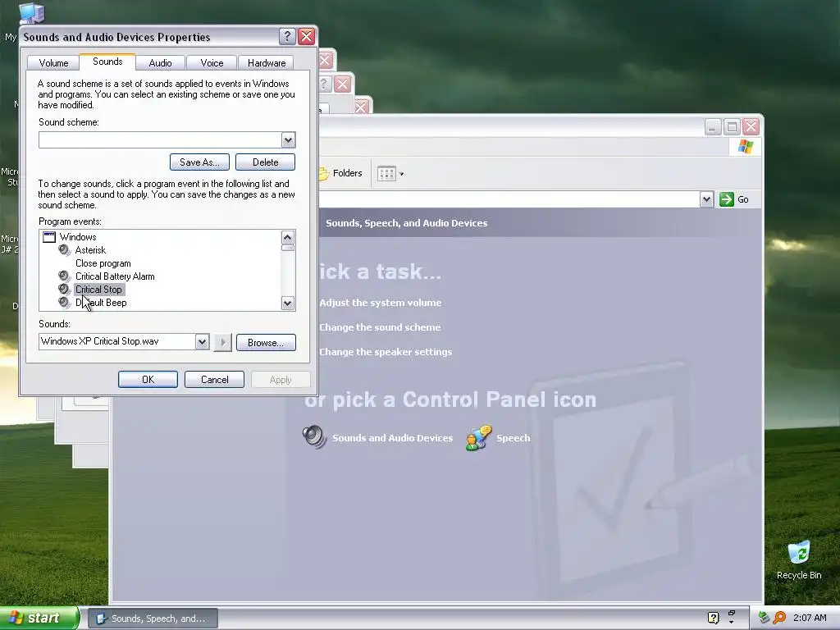Click the 2:07 AM system clock
Viewport: 840px width, 630px height.
pos(810,619)
